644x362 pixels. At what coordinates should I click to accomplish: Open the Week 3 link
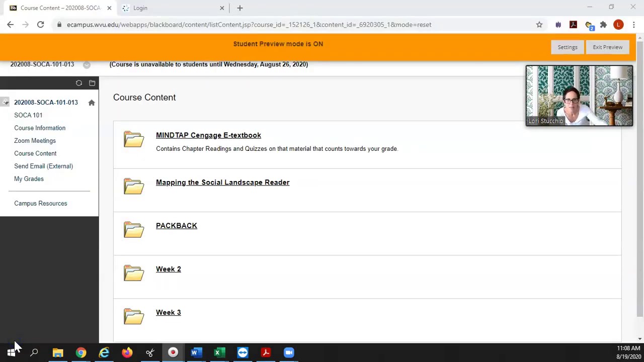coord(169,312)
